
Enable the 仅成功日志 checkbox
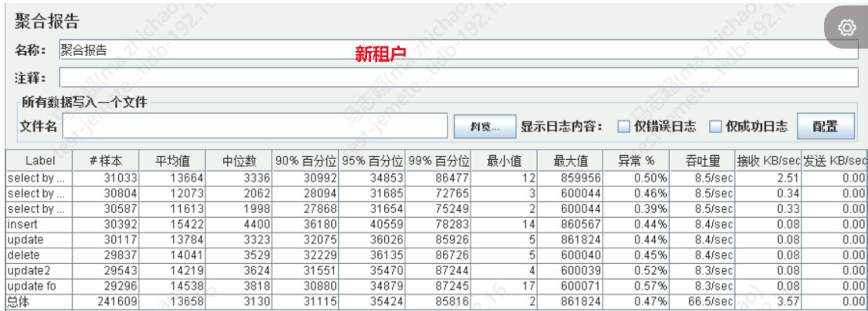(716, 127)
